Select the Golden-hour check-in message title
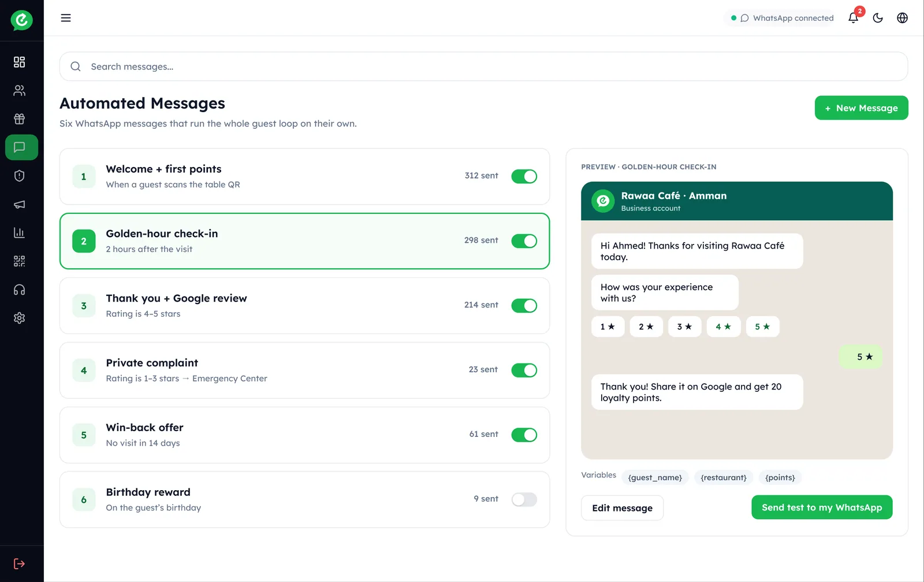924x582 pixels. point(162,233)
